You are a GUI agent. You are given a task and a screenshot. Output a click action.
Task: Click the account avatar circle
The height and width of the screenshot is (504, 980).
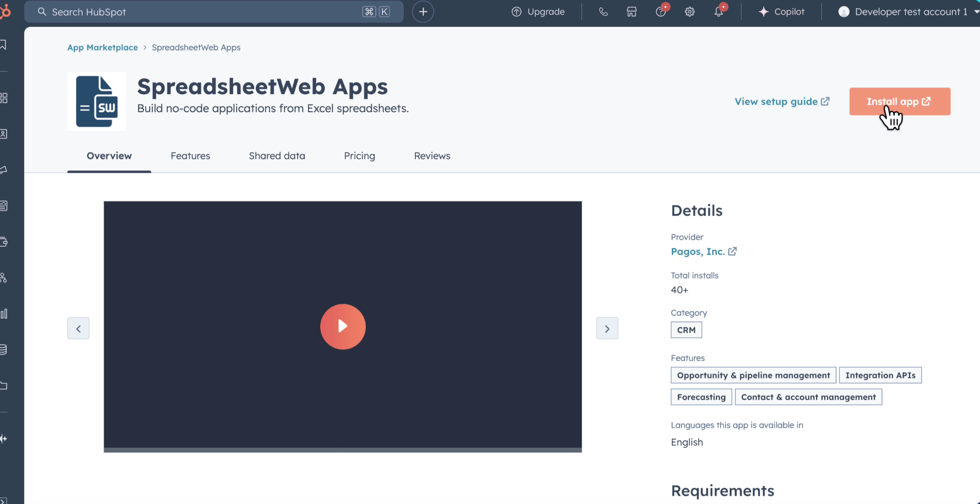coord(843,12)
